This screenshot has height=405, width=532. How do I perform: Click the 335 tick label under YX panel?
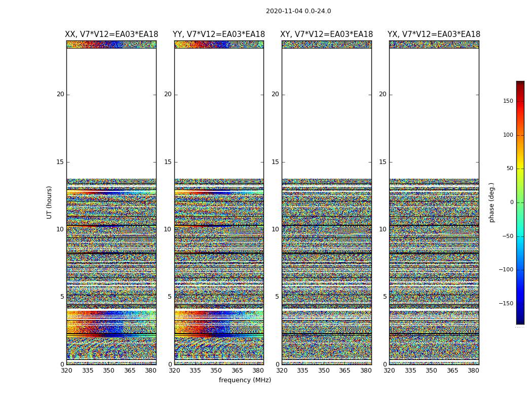point(410,371)
